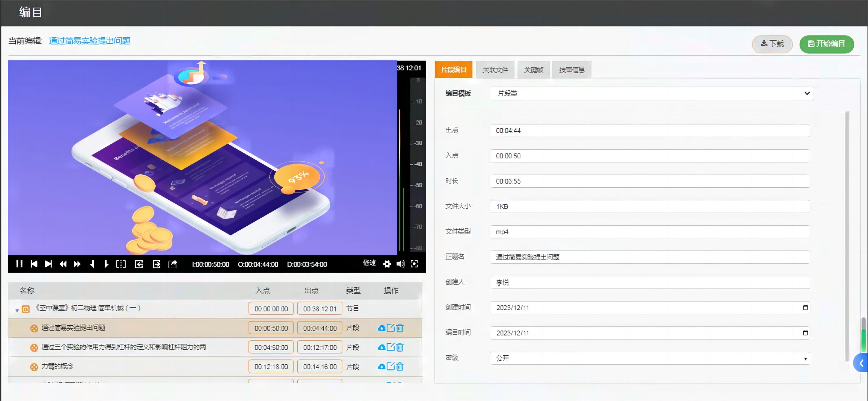868x401 pixels.
Task: Click the 倍速 playback speed control
Action: coord(369,264)
